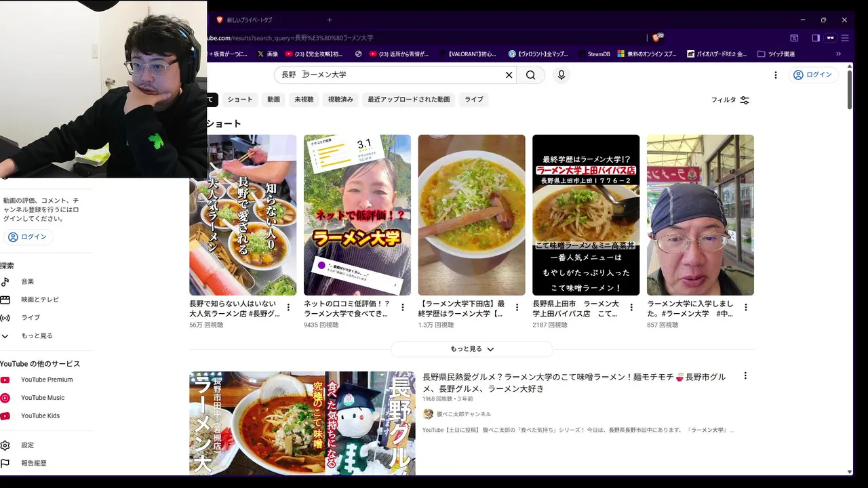The width and height of the screenshot is (868, 488).
Task: Play the 長野で知らない人はいない short thumbnail
Action: point(243,215)
